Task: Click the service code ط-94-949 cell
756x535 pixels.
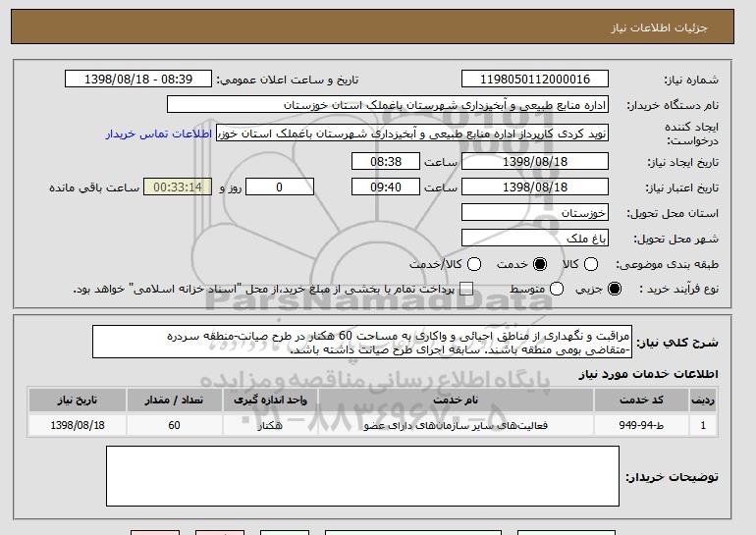Action: (x=641, y=425)
